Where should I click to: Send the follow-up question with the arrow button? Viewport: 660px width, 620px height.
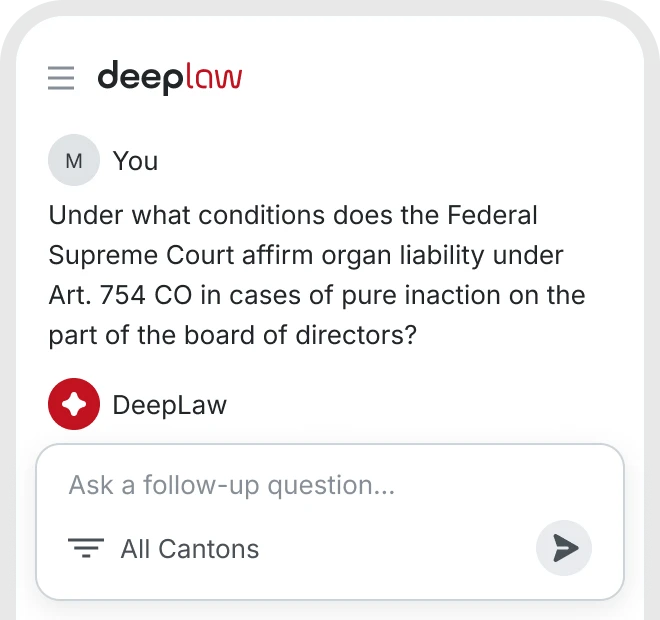pyautogui.click(x=564, y=548)
